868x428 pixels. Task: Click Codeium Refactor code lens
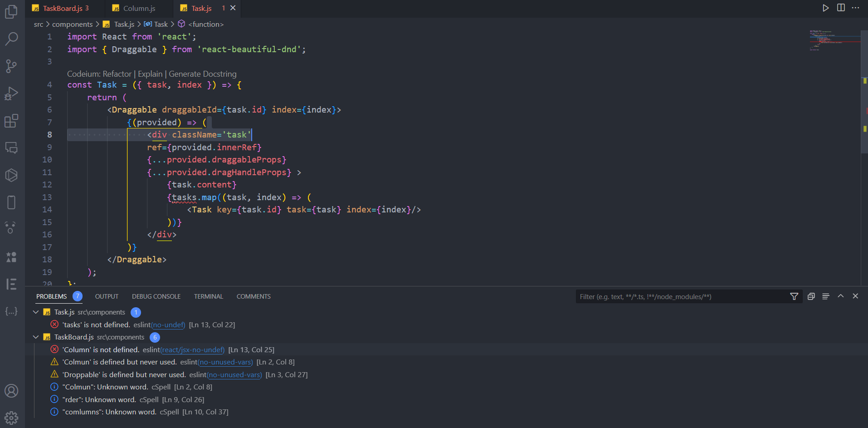coord(117,74)
